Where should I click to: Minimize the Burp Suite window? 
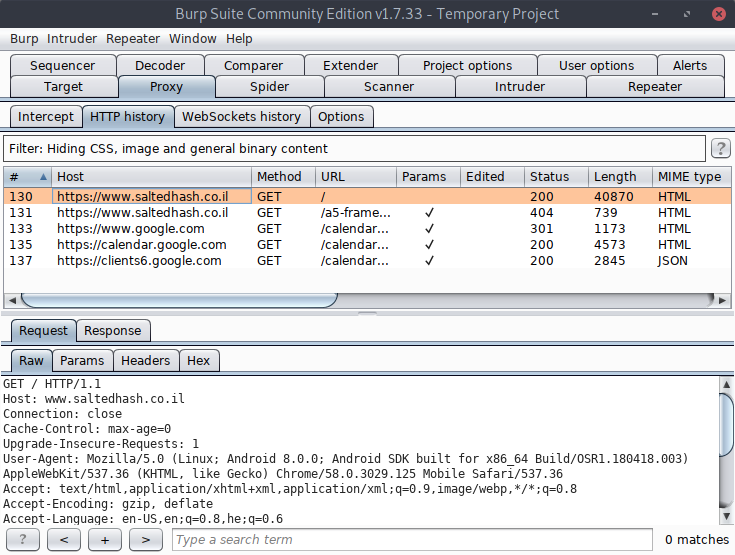point(655,14)
